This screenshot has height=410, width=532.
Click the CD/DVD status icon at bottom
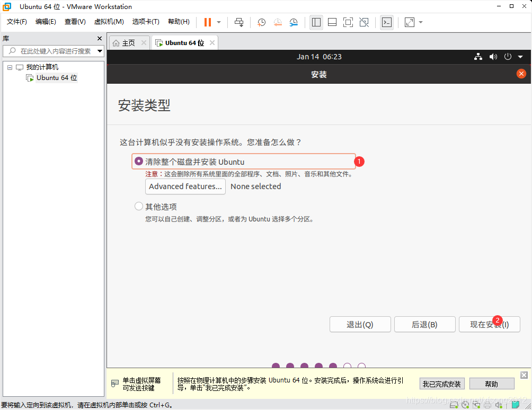[465, 405]
